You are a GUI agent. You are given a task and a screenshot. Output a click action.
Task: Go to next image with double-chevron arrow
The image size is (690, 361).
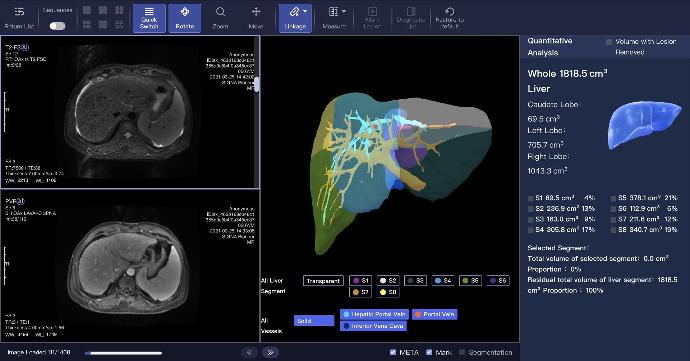pyautogui.click(x=270, y=352)
